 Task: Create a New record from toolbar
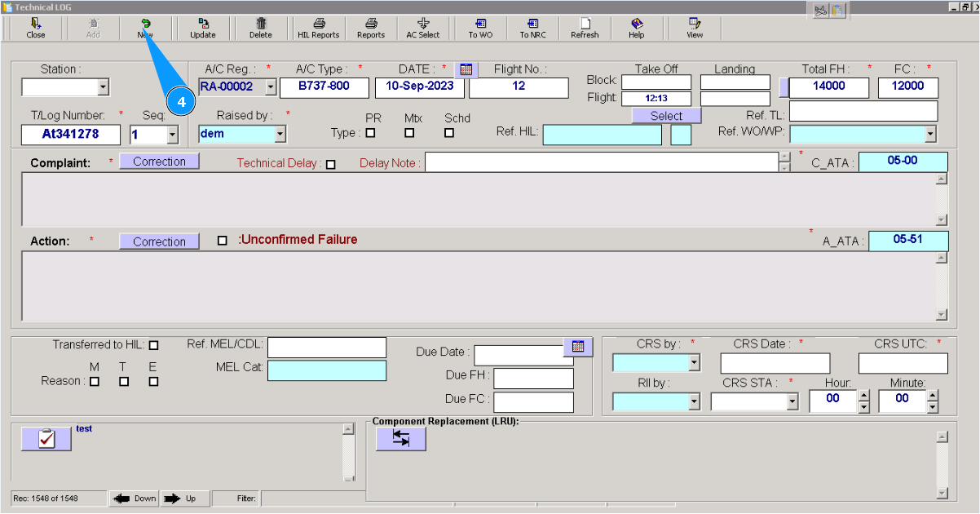click(145, 29)
